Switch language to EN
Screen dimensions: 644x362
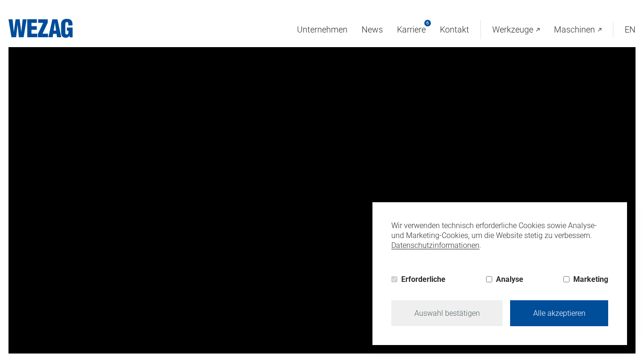click(630, 30)
